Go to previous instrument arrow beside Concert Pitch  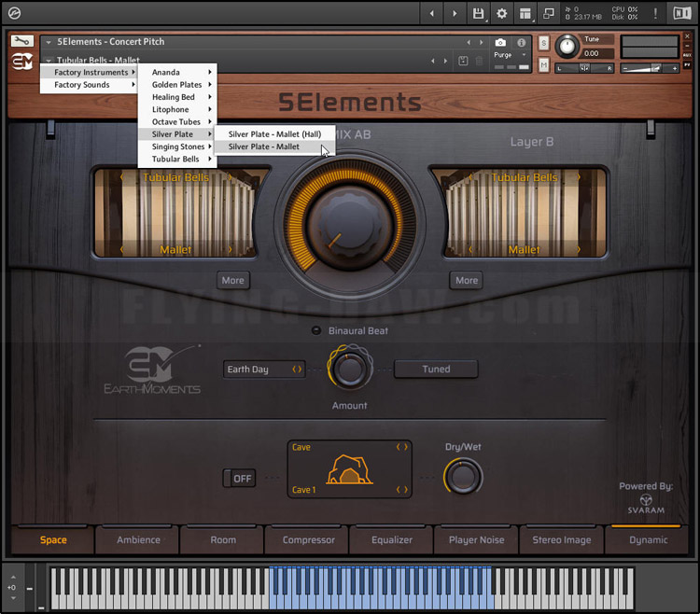[469, 42]
